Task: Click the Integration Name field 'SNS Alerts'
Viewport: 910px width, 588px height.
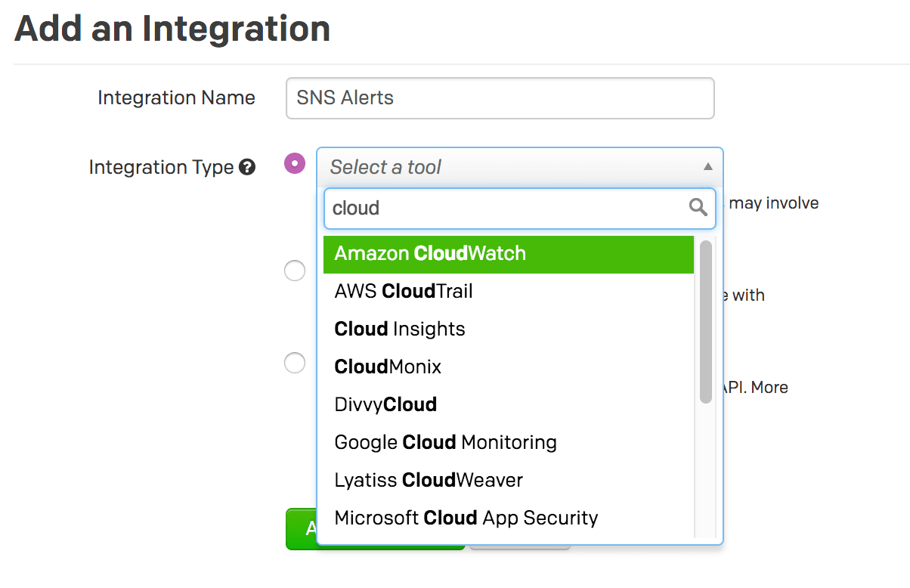Action: click(500, 98)
